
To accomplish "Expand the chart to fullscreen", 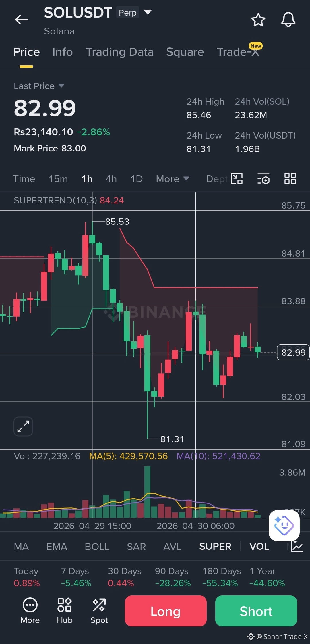I will click(x=23, y=426).
